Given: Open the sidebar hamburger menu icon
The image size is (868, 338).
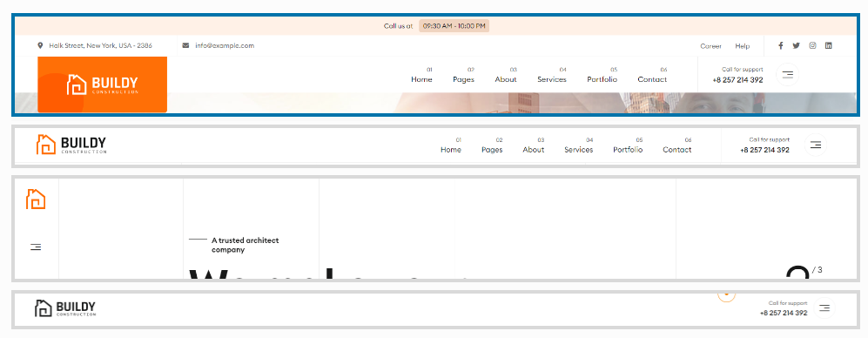Looking at the screenshot, I should [x=36, y=247].
